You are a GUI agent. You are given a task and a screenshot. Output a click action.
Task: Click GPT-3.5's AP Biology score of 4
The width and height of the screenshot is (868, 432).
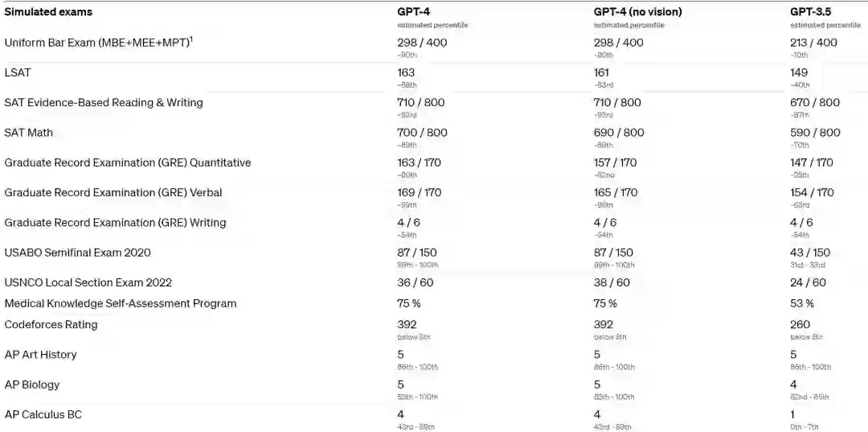pos(793,385)
